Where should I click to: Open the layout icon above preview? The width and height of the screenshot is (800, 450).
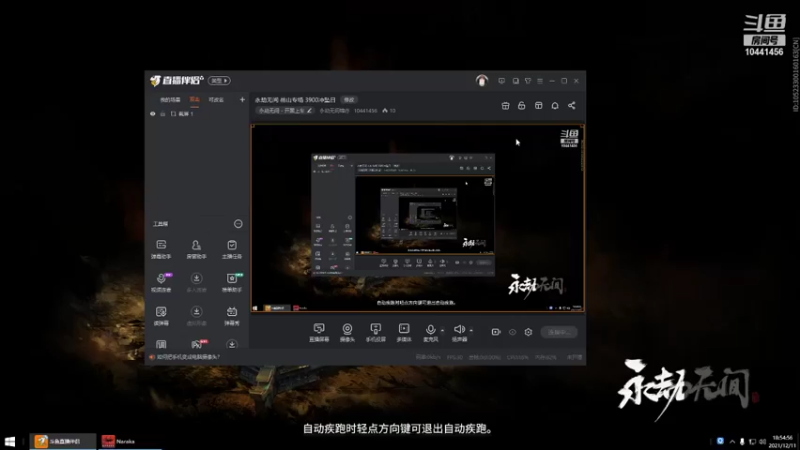tap(539, 106)
